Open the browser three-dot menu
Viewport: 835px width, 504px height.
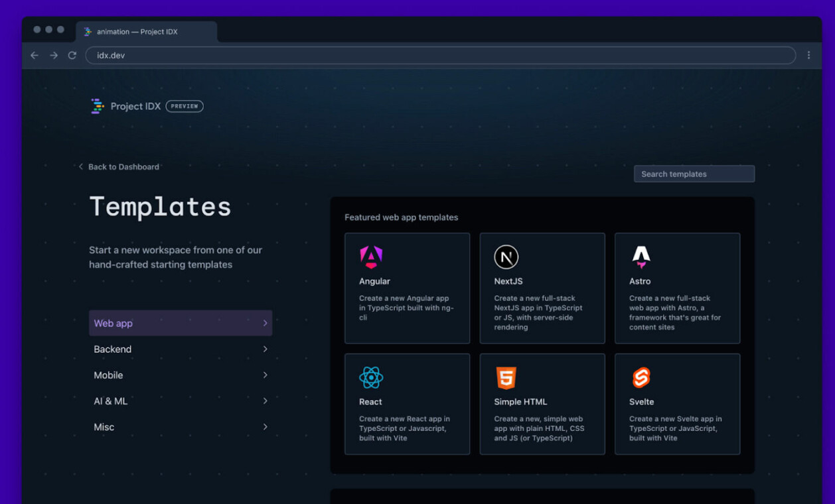(808, 56)
